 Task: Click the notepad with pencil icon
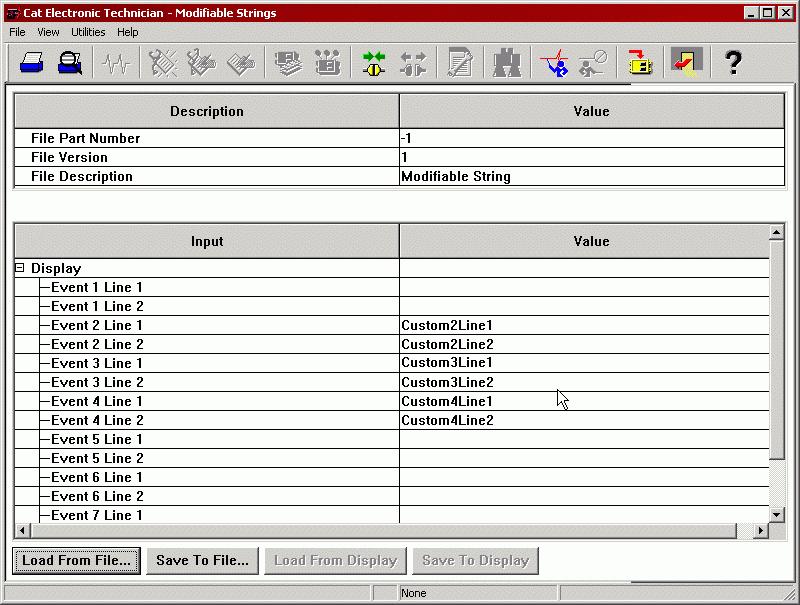pos(460,63)
